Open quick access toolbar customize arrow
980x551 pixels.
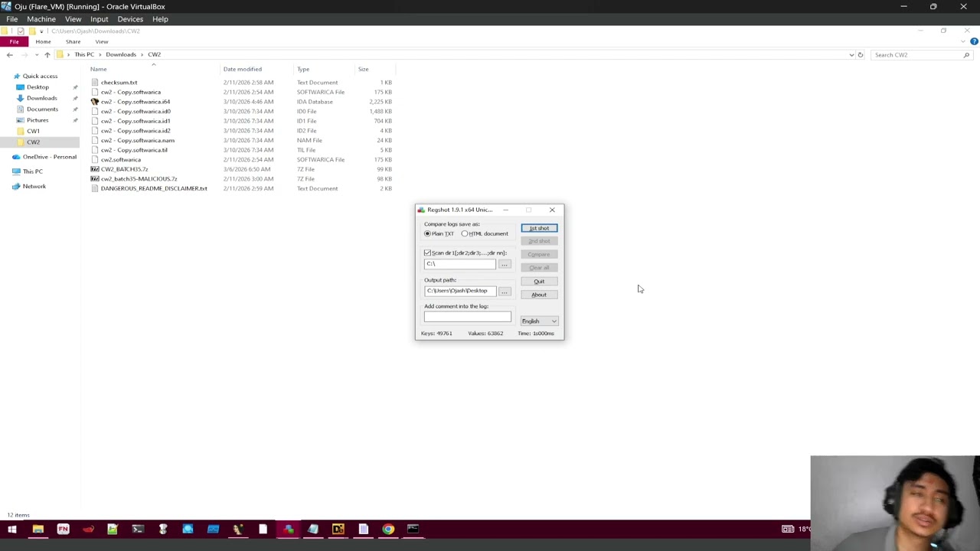[41, 31]
